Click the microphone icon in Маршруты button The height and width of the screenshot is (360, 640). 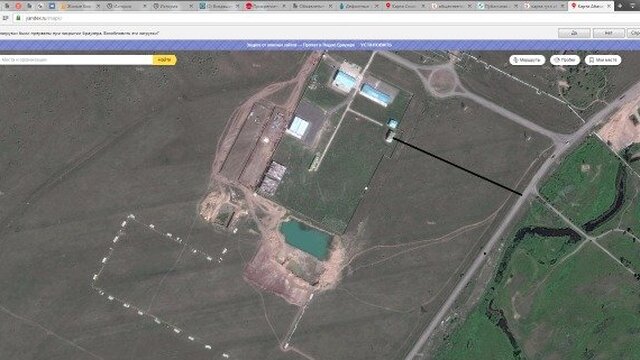pos(515,60)
